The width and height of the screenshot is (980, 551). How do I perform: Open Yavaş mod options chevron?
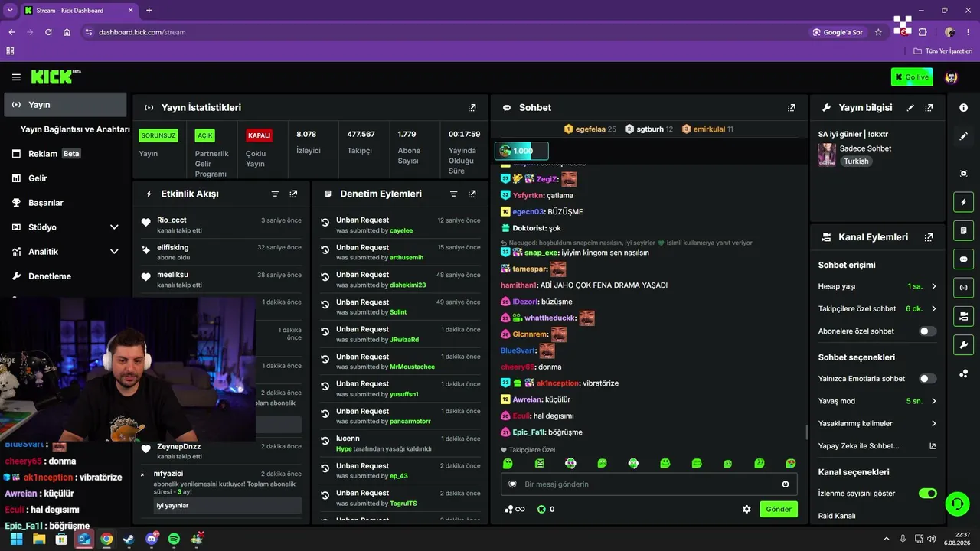pos(934,402)
